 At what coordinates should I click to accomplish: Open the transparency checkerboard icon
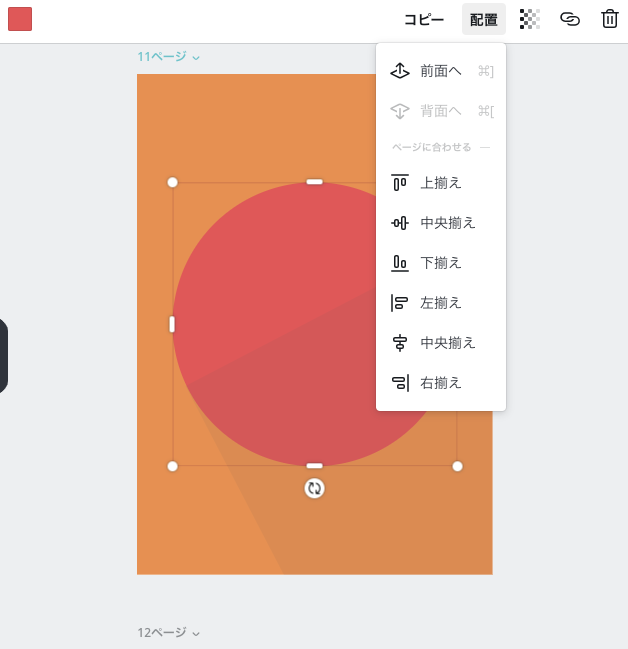click(529, 19)
